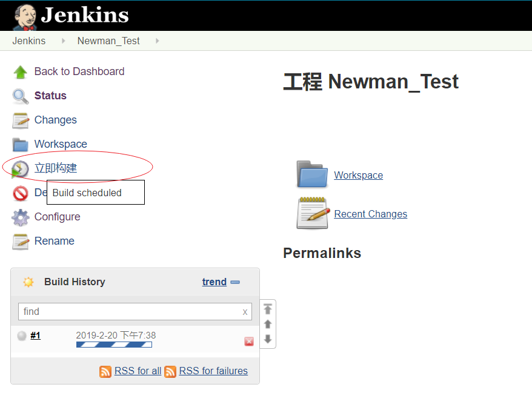
Task: Open the Jenkins breadcrumb link
Action: (29, 41)
